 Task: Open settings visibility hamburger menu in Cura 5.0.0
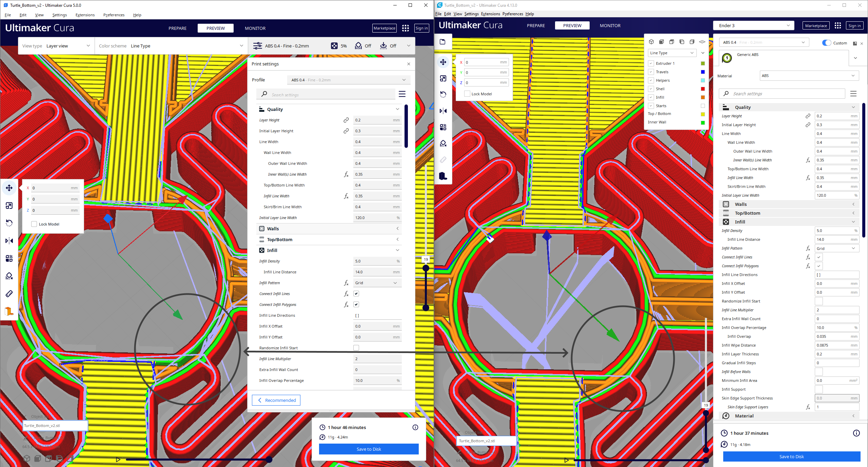(x=402, y=94)
